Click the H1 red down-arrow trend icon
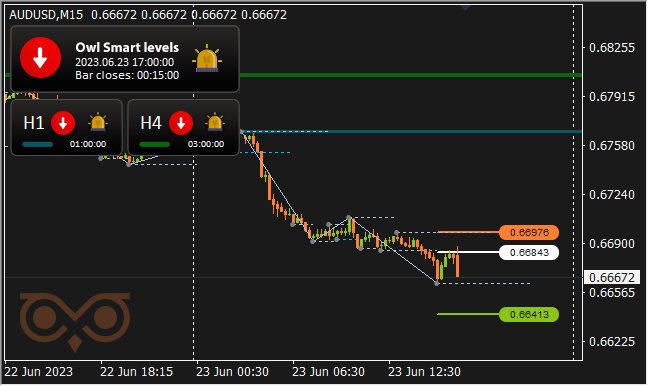The height and width of the screenshot is (386, 648). pos(63,123)
